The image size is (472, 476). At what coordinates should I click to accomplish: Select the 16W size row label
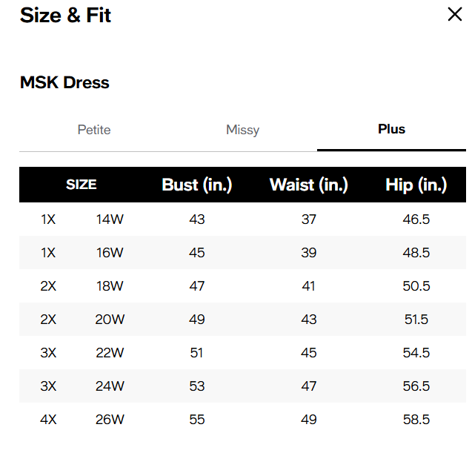pyautogui.click(x=110, y=253)
